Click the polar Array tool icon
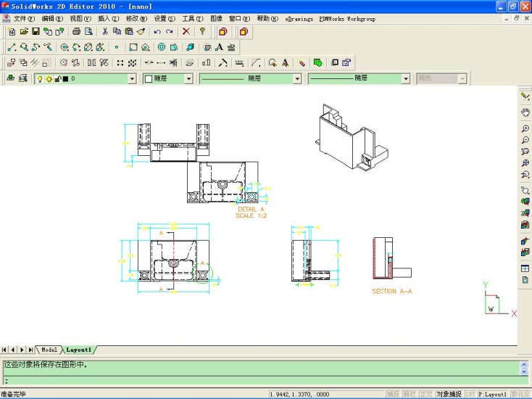The image size is (532, 399). [133, 63]
